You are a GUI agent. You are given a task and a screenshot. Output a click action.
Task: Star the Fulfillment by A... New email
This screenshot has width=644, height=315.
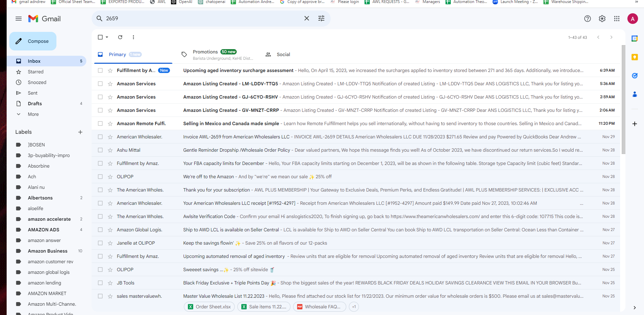pyautogui.click(x=110, y=70)
